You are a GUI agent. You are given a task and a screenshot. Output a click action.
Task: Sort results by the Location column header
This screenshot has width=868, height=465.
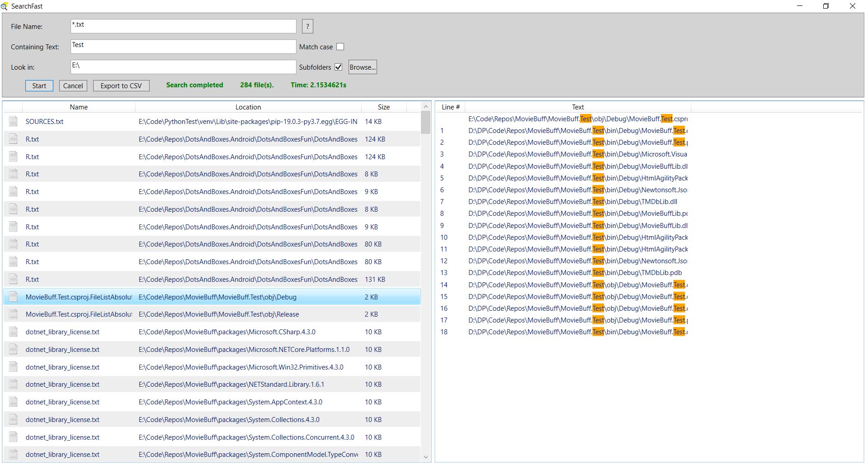pos(248,107)
